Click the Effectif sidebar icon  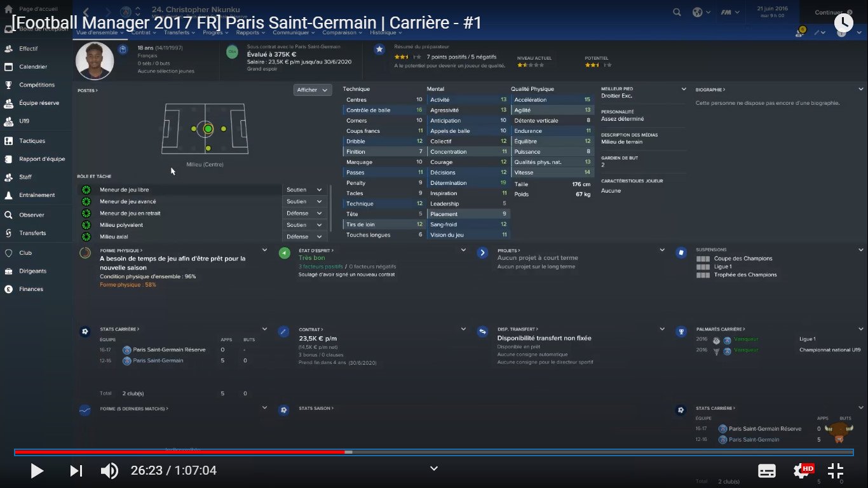tap(9, 48)
